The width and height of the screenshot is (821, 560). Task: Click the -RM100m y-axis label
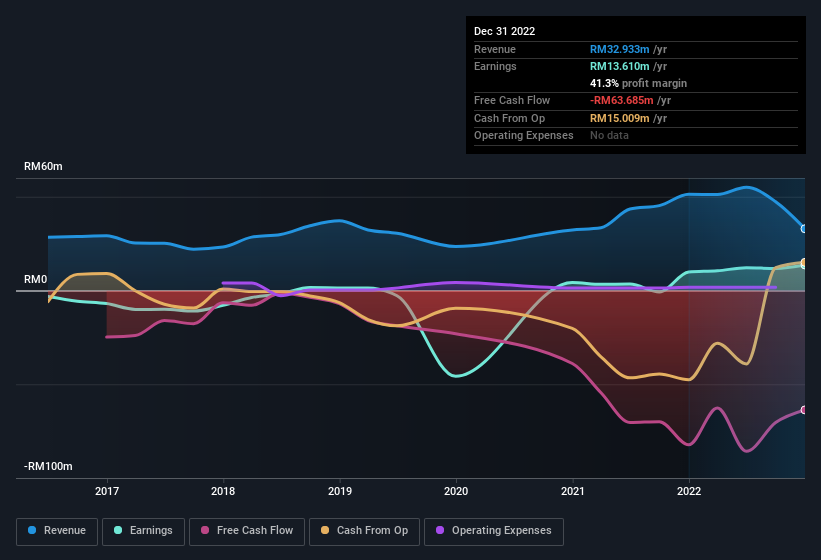coord(46,467)
